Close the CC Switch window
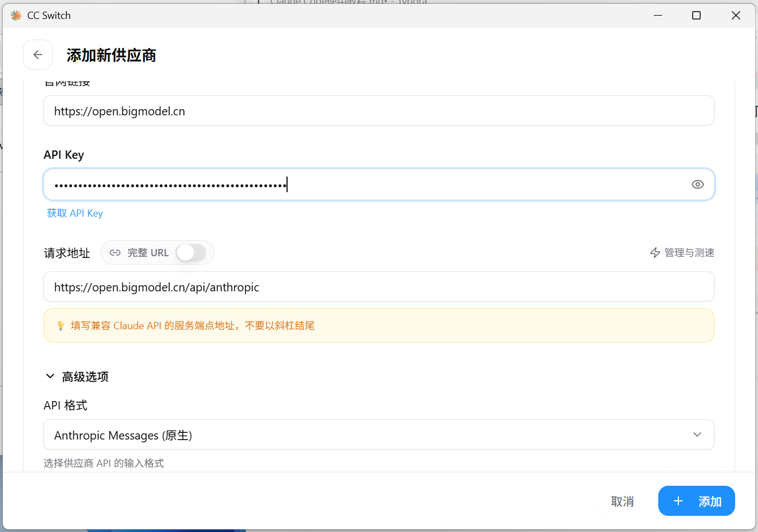The width and height of the screenshot is (758, 532). coord(736,16)
